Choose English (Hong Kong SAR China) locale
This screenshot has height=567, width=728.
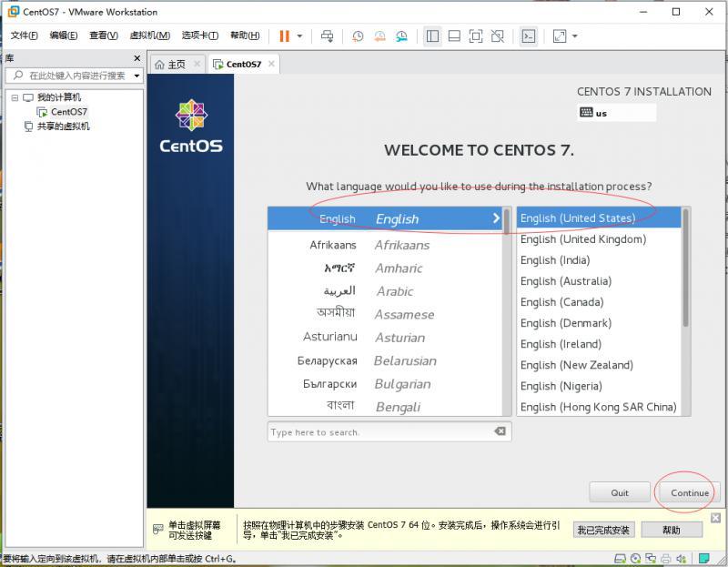point(599,406)
